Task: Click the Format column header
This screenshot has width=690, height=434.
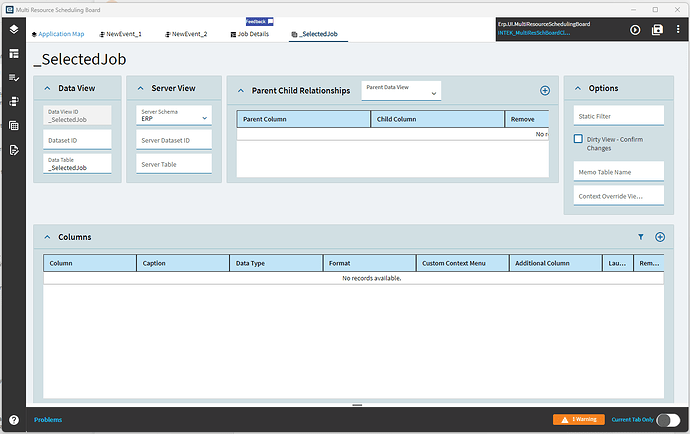Action: (x=369, y=263)
